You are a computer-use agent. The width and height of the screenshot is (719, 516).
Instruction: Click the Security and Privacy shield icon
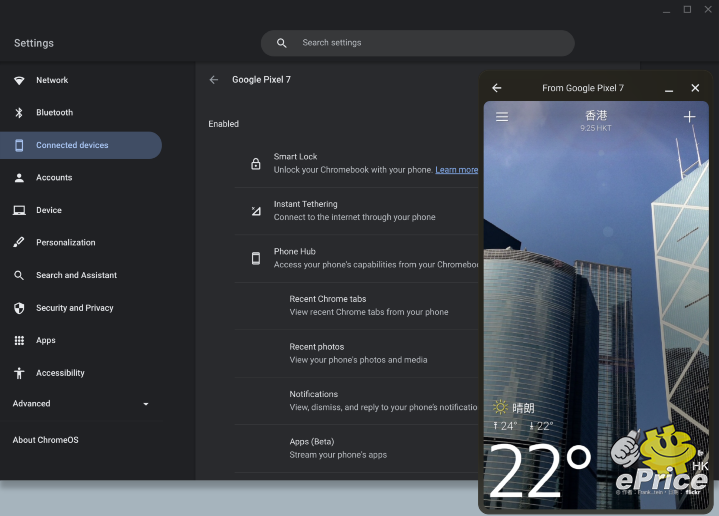19,308
